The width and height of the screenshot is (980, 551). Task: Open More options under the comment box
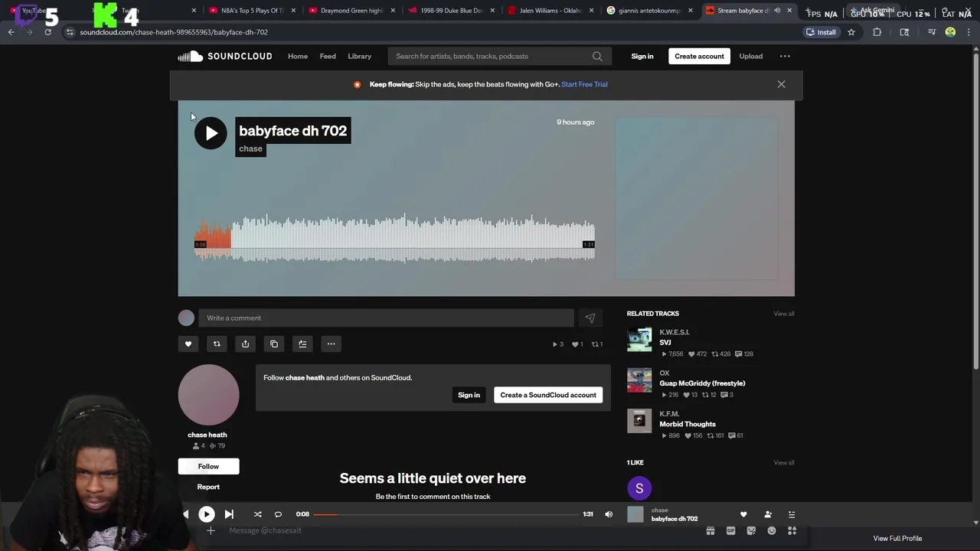point(331,344)
